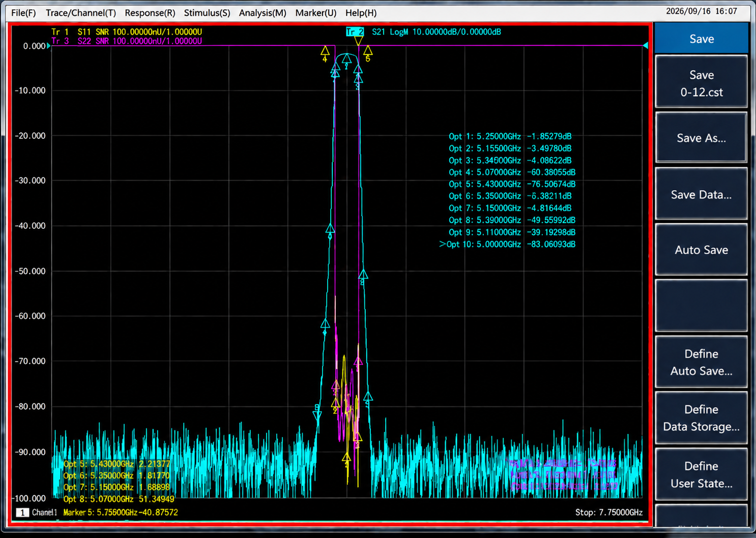Open the Stimulus(S) menu
756x538 pixels.
click(x=207, y=13)
